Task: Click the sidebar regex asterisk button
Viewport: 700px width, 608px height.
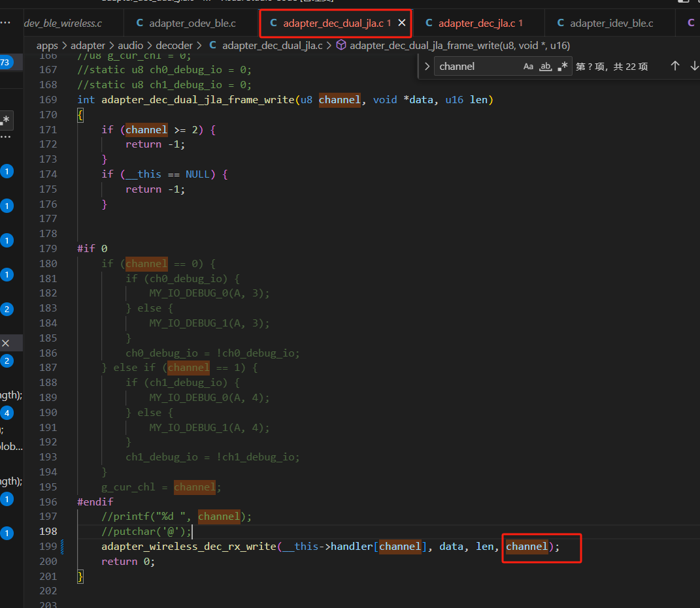Action: [6, 120]
